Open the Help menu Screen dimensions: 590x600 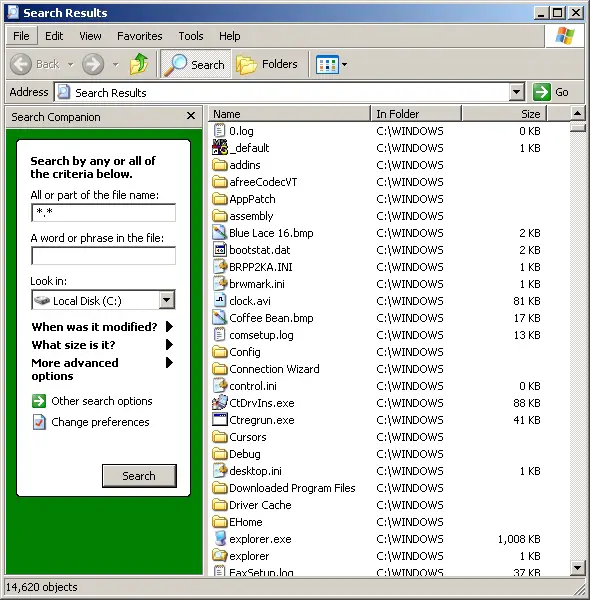(x=230, y=36)
